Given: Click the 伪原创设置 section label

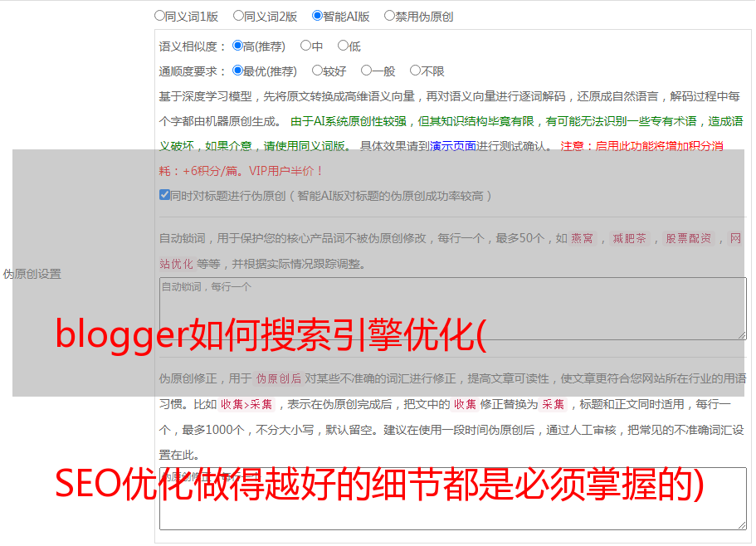Looking at the screenshot, I should coord(32,274).
